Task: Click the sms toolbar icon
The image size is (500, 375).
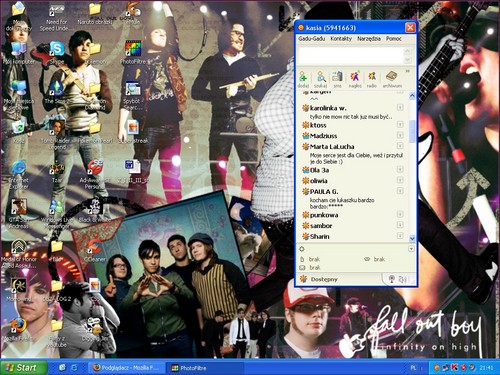Action: pos(337,79)
